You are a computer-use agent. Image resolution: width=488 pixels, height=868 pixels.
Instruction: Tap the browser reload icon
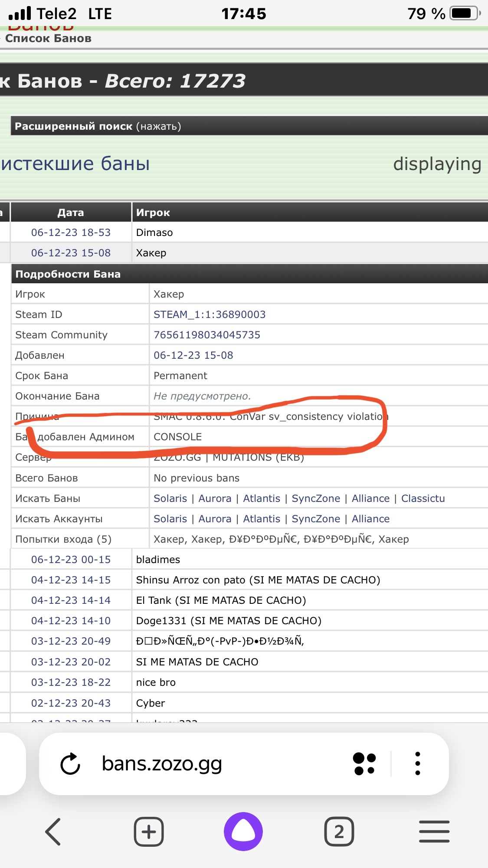(70, 764)
